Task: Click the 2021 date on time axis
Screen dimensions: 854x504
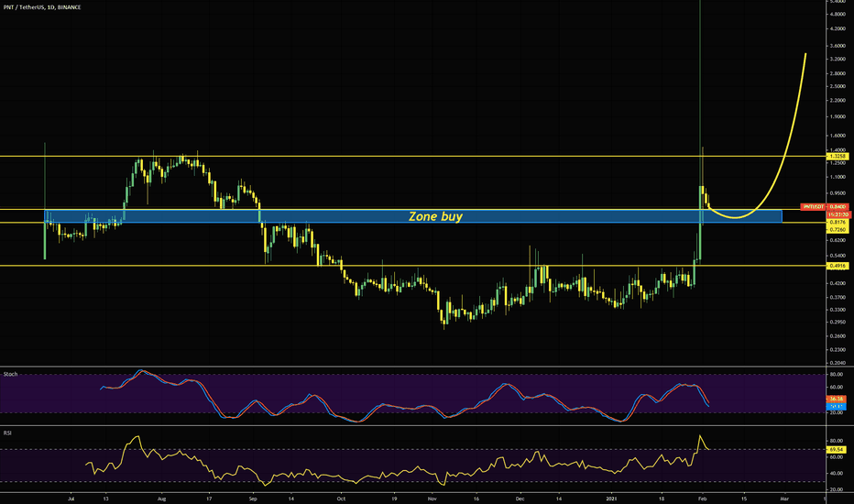Action: point(611,499)
